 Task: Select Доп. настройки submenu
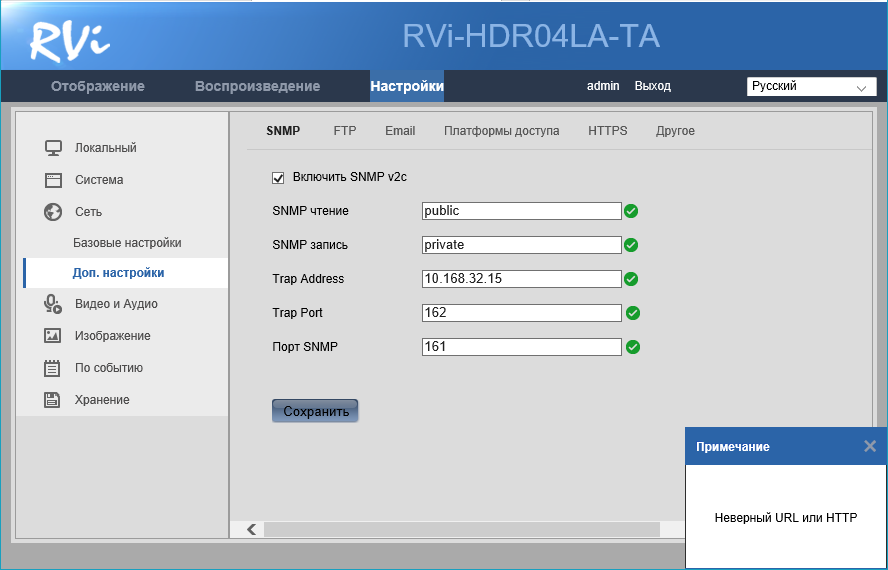click(126, 273)
